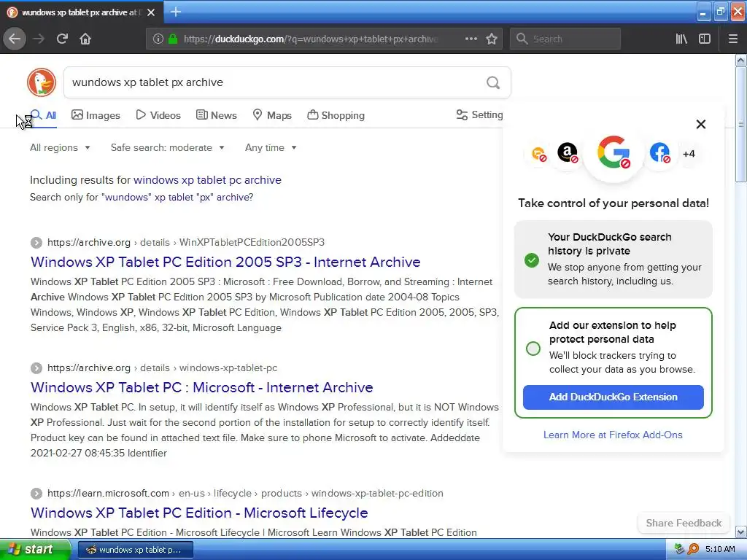
Task: Click the Firefox back arrow button
Action: [x=15, y=39]
